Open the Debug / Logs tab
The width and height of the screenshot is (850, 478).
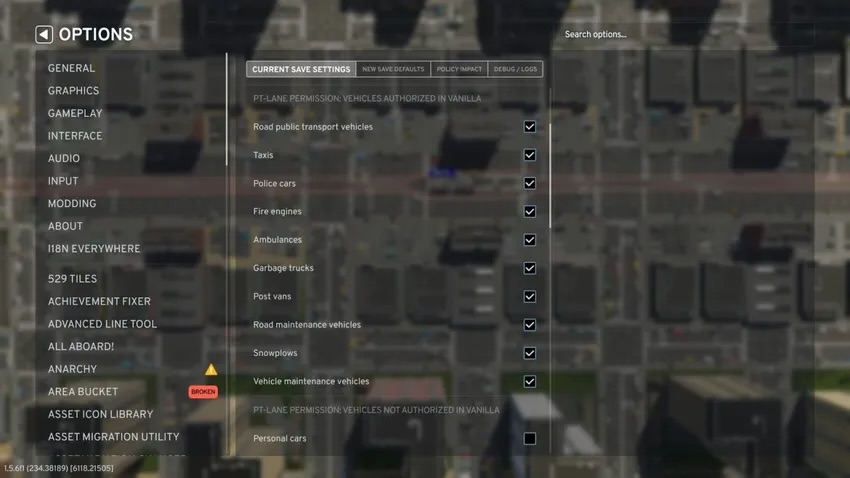click(x=515, y=69)
